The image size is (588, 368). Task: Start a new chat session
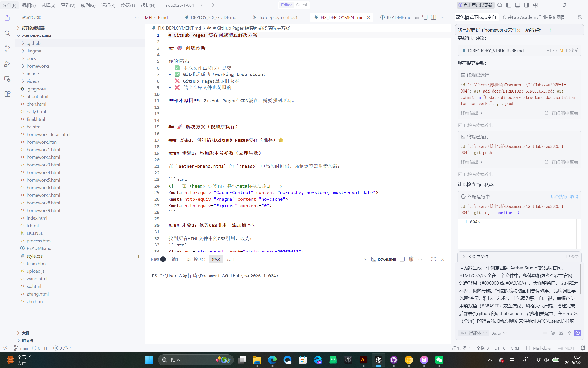[571, 17]
